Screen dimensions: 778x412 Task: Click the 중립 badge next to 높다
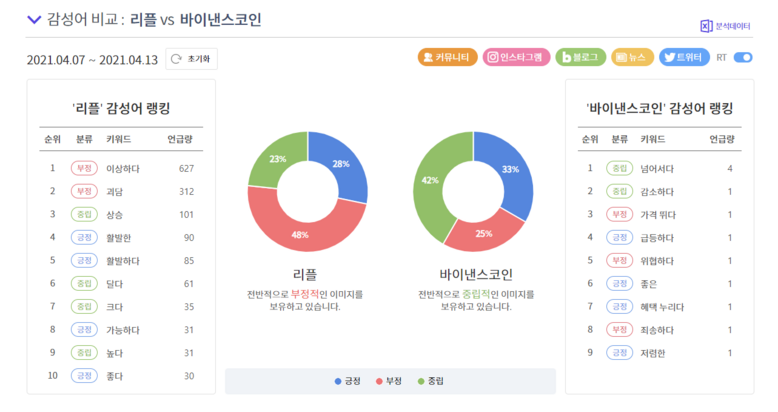coord(84,353)
